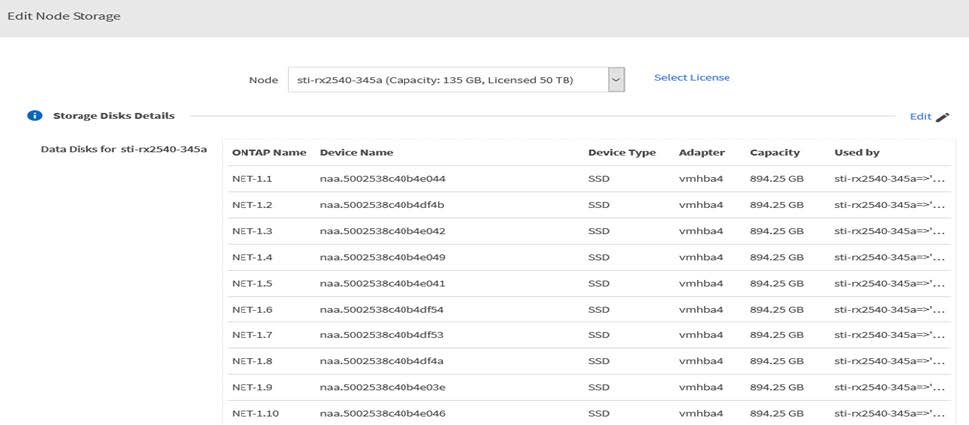Open the Select License link
This screenshot has width=969, height=425.
pyautogui.click(x=691, y=78)
